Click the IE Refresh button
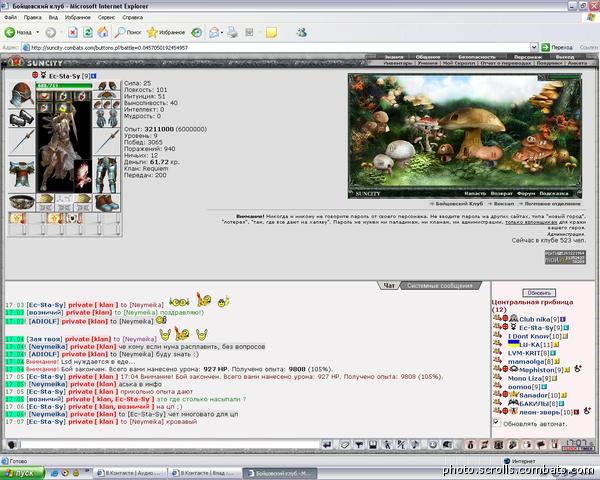The height and width of the screenshot is (480, 600). (x=88, y=33)
